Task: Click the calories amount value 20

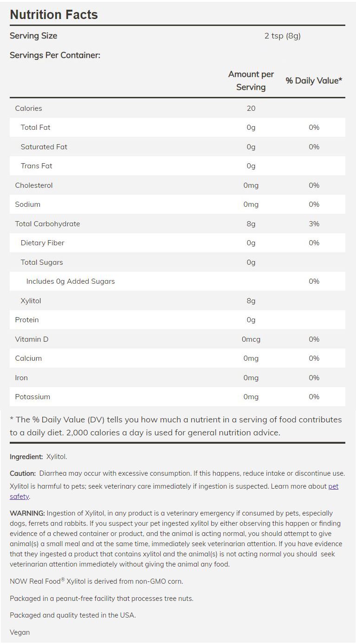Action: [x=251, y=108]
